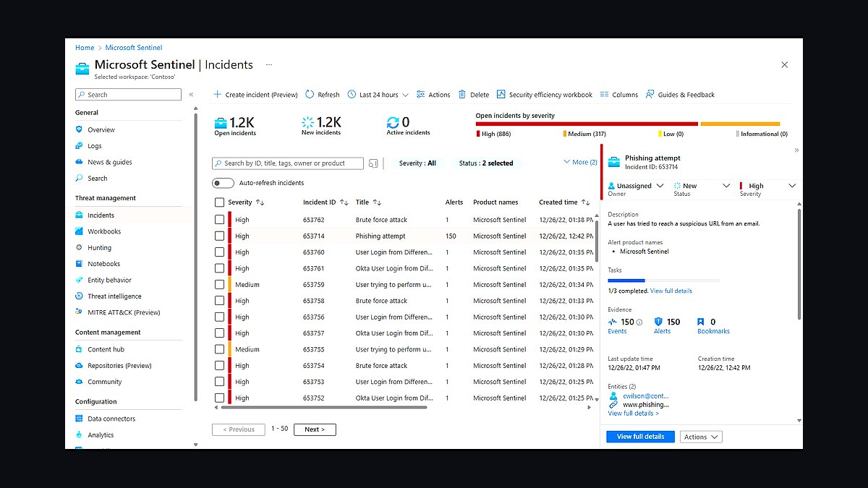Click the sidebar Search input field

(x=128, y=95)
